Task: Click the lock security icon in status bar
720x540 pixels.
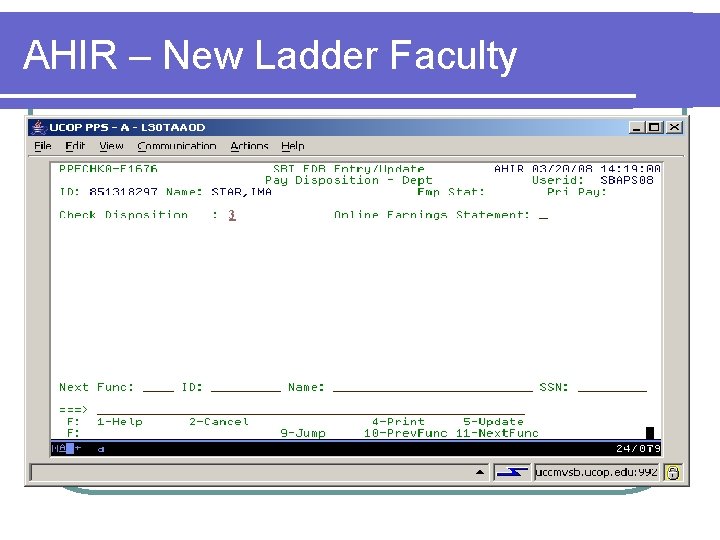Action: click(673, 472)
